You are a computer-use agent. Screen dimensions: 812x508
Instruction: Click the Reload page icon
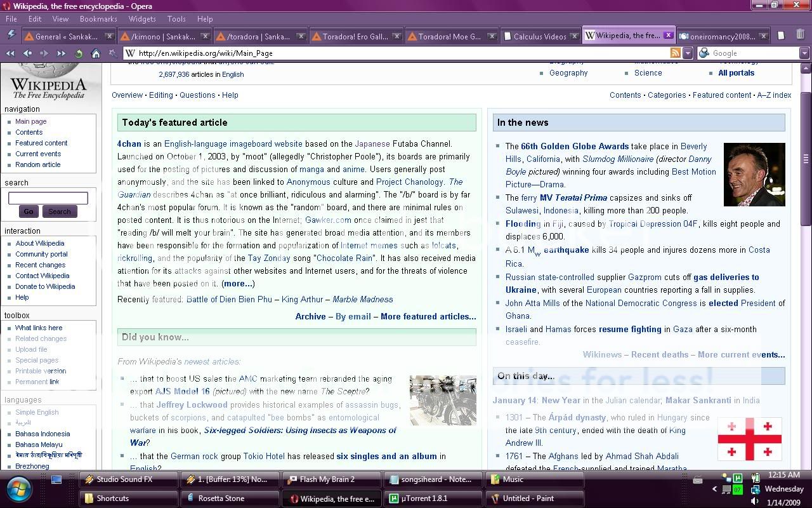79,53
